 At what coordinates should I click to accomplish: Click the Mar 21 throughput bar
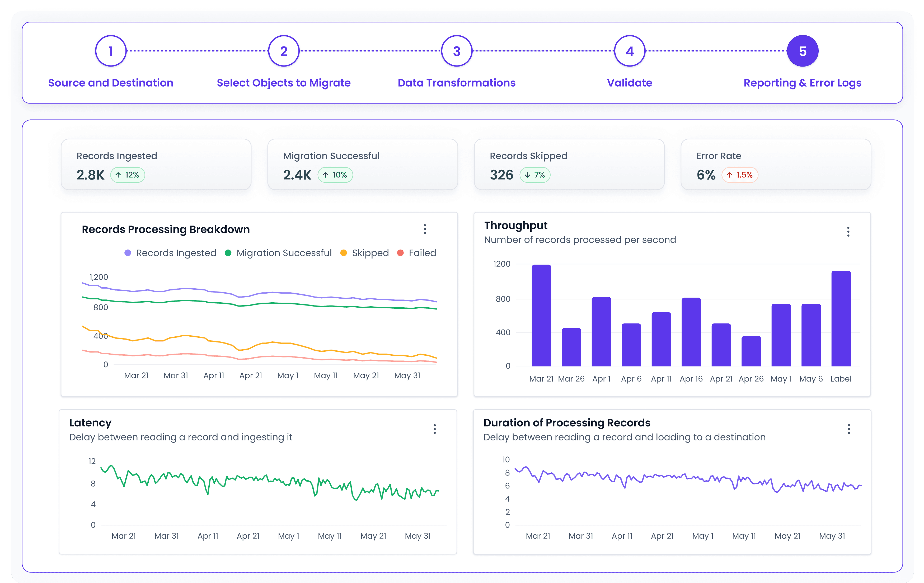point(541,315)
